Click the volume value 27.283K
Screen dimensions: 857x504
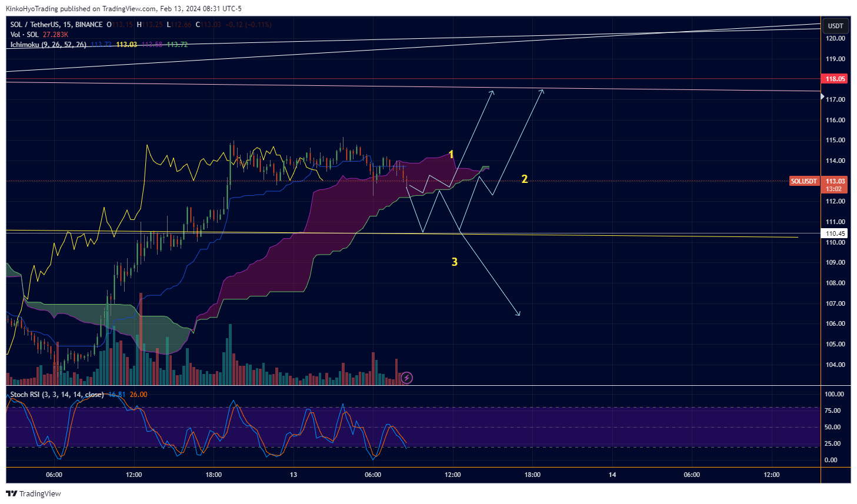[x=55, y=35]
